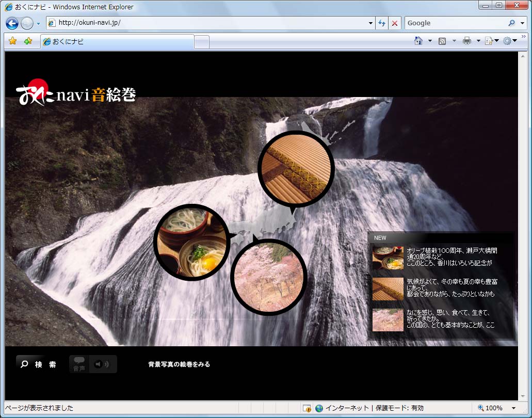Screen dimensions: 532x418
Task: Toggle the 音声 narration button
Action: [79, 364]
